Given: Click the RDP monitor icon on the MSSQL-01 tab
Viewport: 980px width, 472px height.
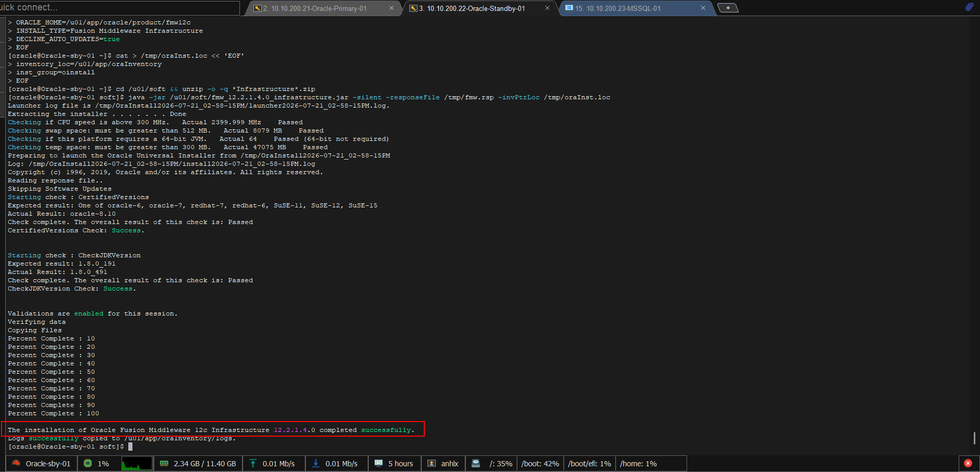Looking at the screenshot, I should (x=569, y=8).
